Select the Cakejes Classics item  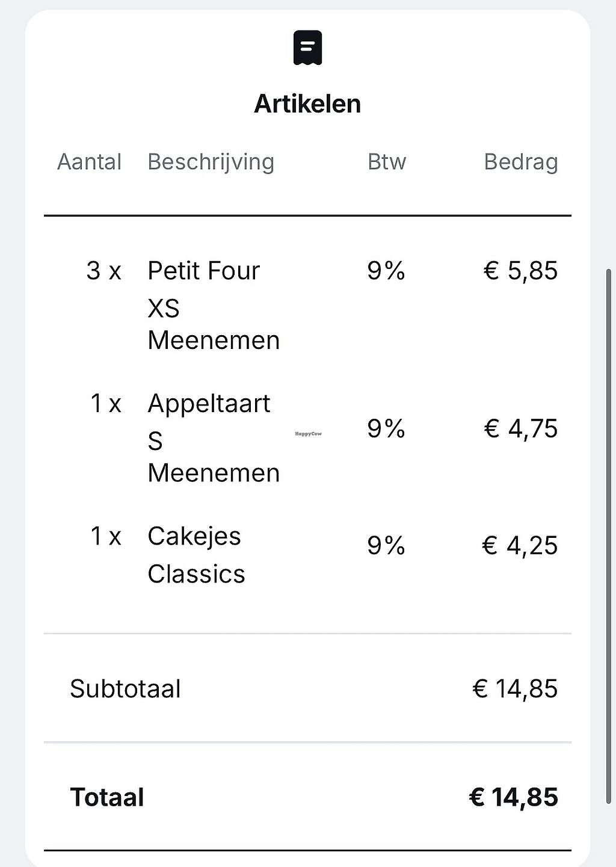tap(196, 555)
